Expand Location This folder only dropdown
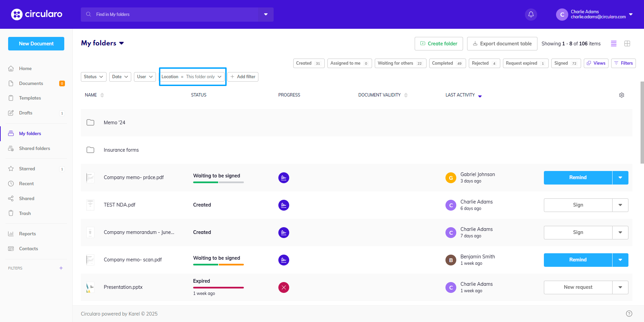The height and width of the screenshot is (322, 644). (x=192, y=77)
